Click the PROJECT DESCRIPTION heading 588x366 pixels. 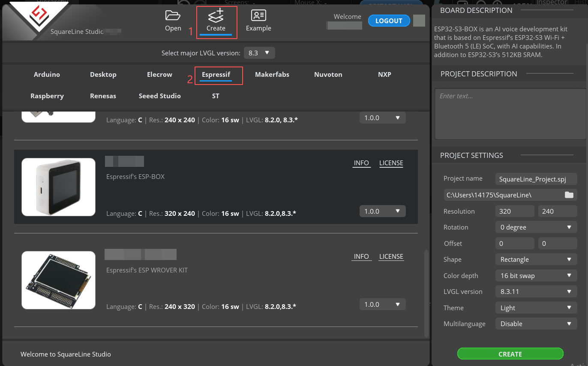click(479, 74)
